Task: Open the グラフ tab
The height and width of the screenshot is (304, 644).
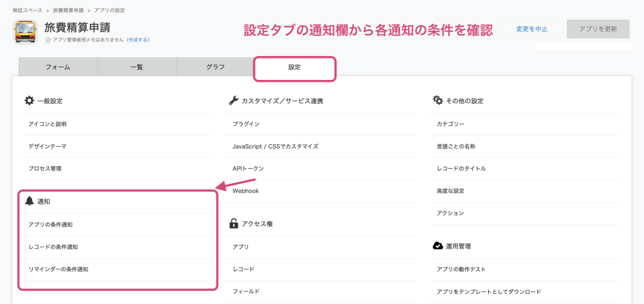Action: click(x=216, y=67)
